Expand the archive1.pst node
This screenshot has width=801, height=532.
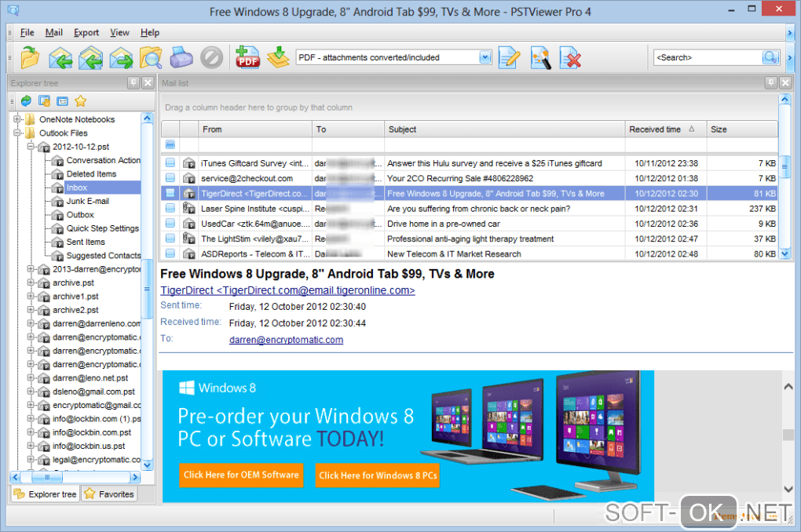[31, 296]
